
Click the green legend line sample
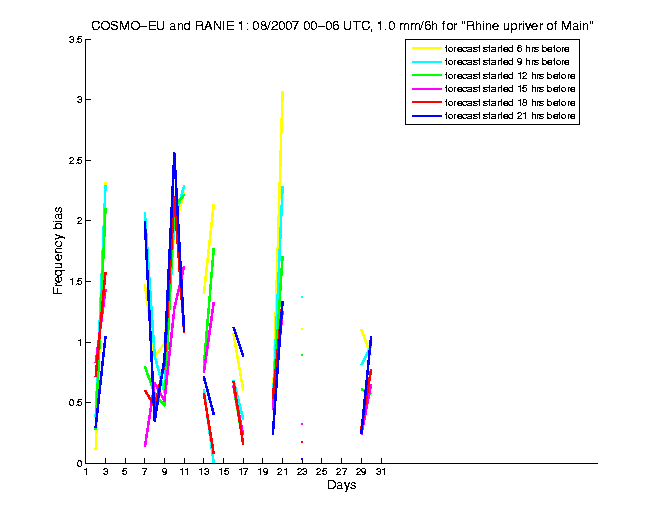coord(427,76)
